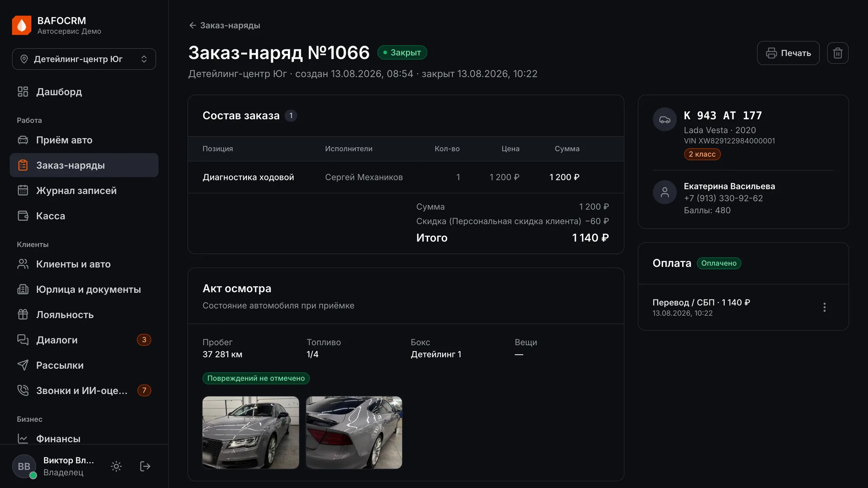The width and height of the screenshot is (868, 488).
Task: Click the client person icon avatar
Action: click(665, 192)
